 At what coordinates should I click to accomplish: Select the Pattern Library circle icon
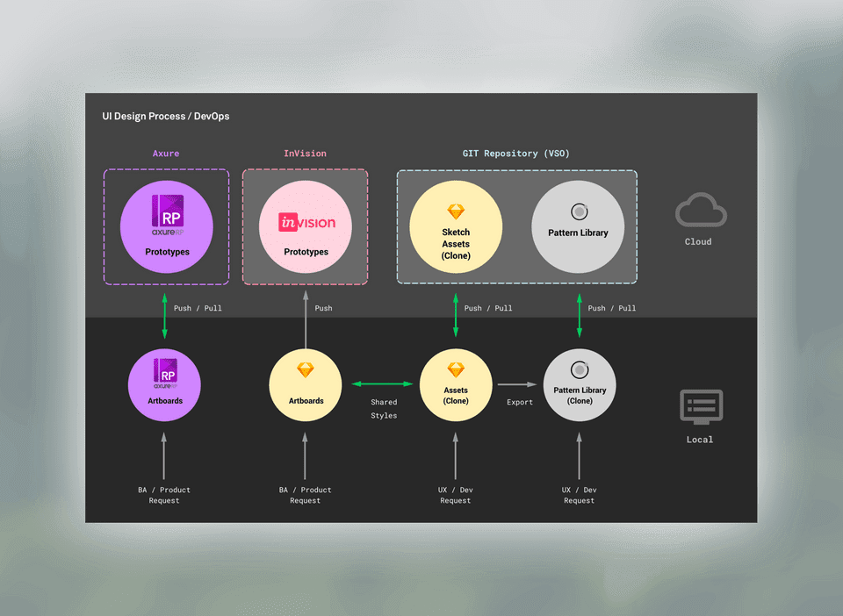tap(578, 226)
